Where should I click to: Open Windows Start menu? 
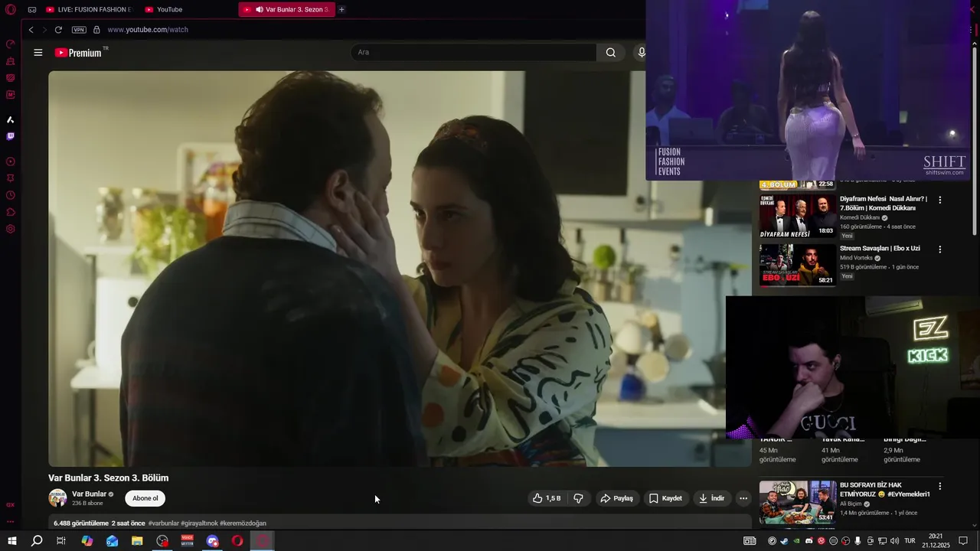pyautogui.click(x=11, y=541)
